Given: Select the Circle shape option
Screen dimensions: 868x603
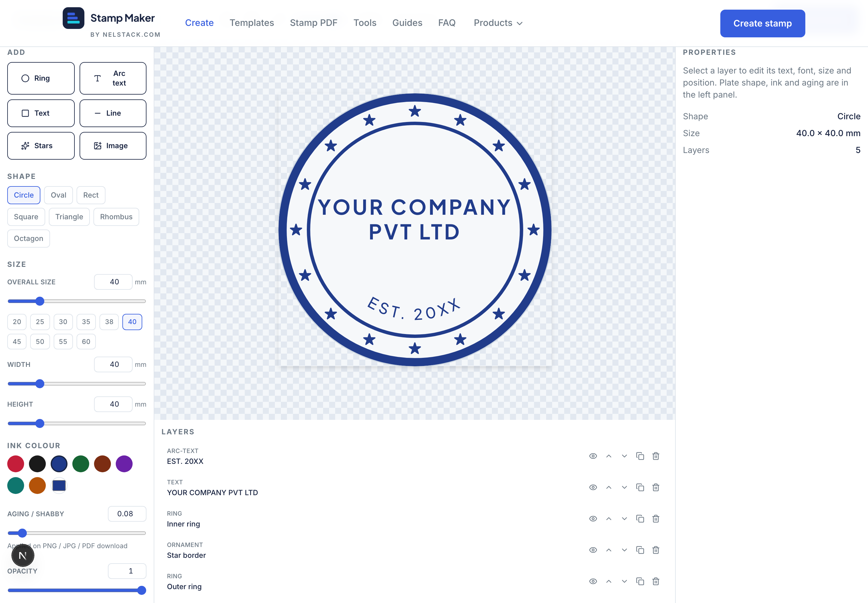Looking at the screenshot, I should (24, 195).
